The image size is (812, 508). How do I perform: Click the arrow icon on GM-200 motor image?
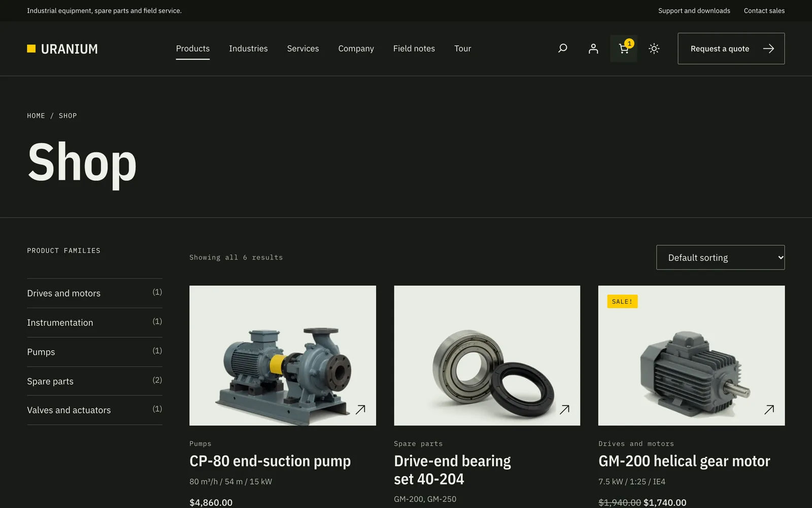point(769,409)
